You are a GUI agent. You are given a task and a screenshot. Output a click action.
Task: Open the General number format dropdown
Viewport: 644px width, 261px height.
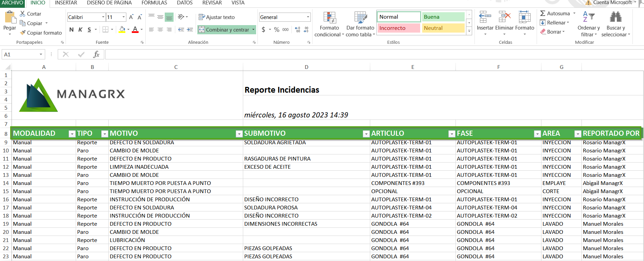308,17
